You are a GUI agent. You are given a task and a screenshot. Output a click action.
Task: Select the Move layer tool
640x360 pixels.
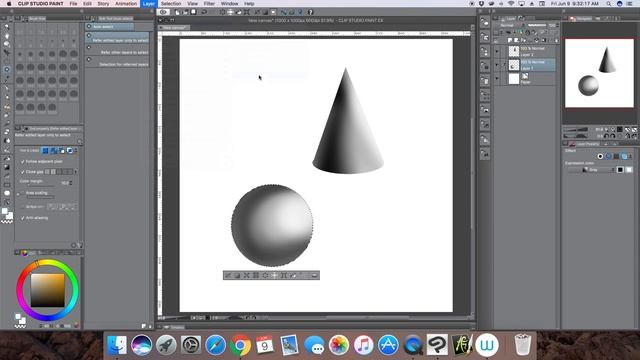[x=7, y=53]
